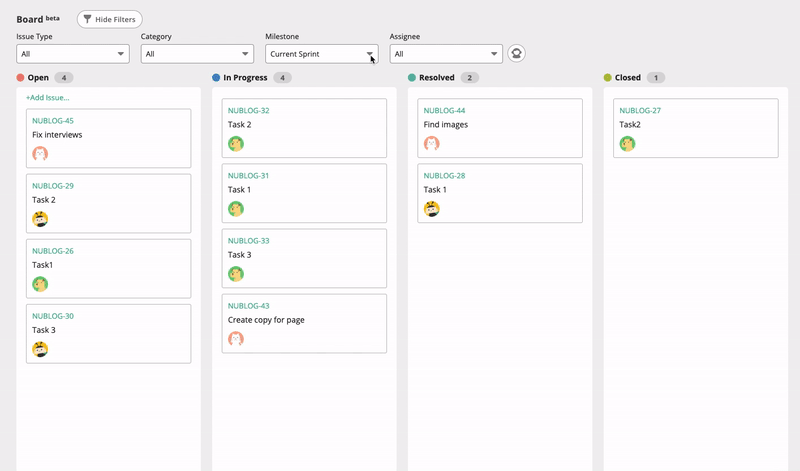The image size is (800, 471).
Task: Open the Milestone dropdown showing Current Sprint
Action: click(322, 54)
